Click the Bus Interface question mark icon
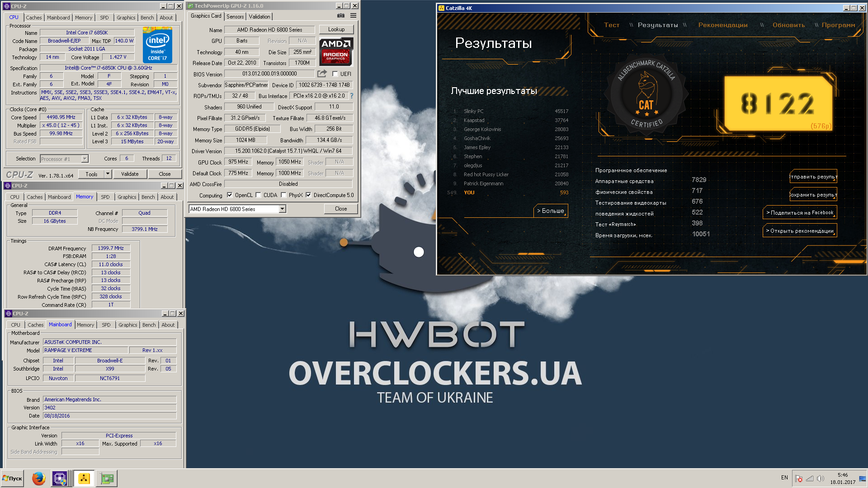 [x=351, y=96]
